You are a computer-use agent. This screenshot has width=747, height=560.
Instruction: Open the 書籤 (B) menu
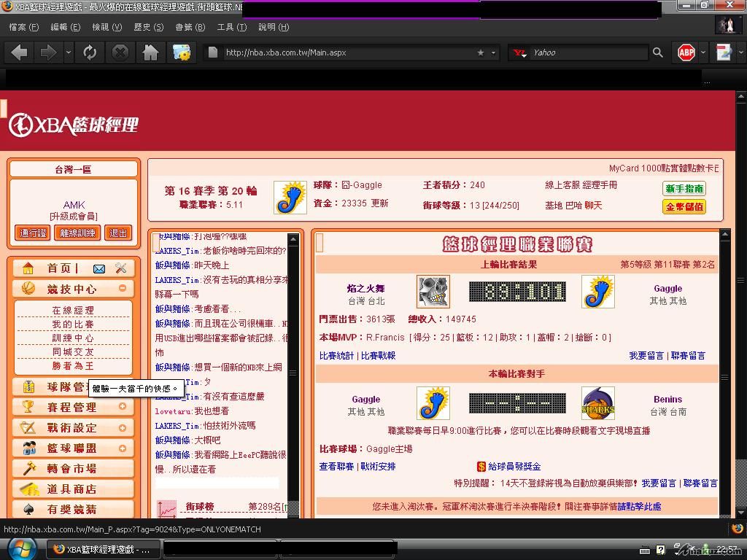pos(190,27)
